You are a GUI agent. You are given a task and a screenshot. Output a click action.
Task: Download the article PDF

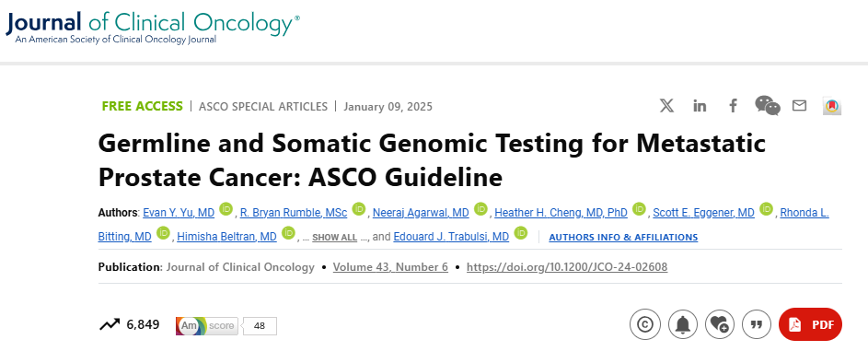pos(810,324)
